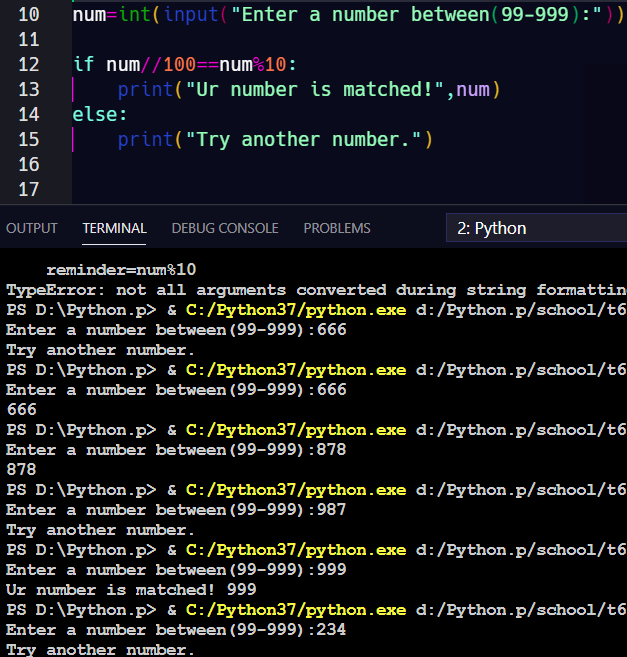Click line number 10 in the gutter
The image size is (627, 657).
click(x=29, y=15)
